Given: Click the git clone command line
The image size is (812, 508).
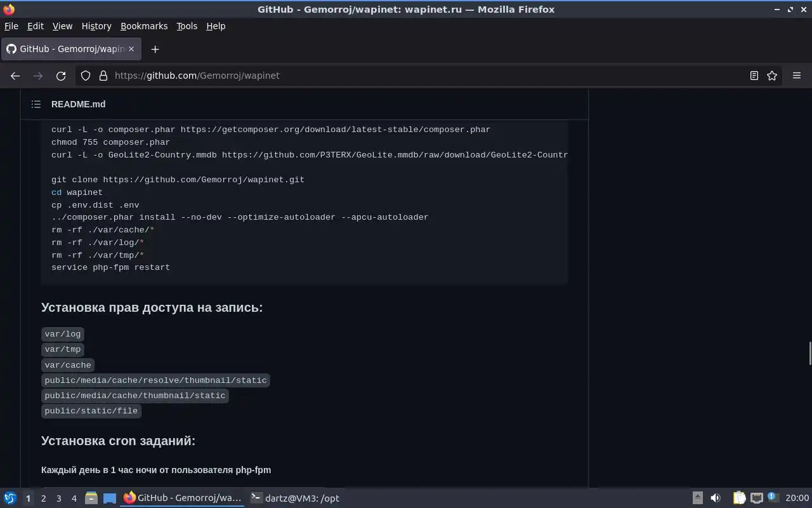Looking at the screenshot, I should coord(178,180).
